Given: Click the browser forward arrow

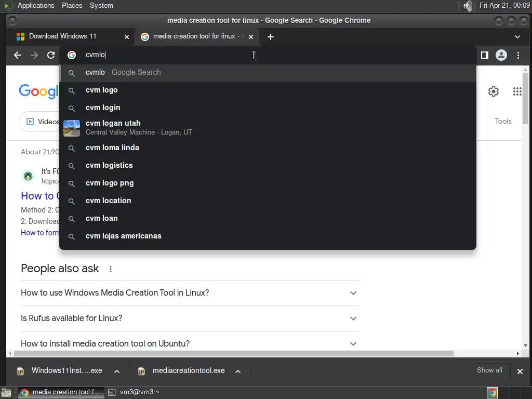Looking at the screenshot, I should pos(34,55).
